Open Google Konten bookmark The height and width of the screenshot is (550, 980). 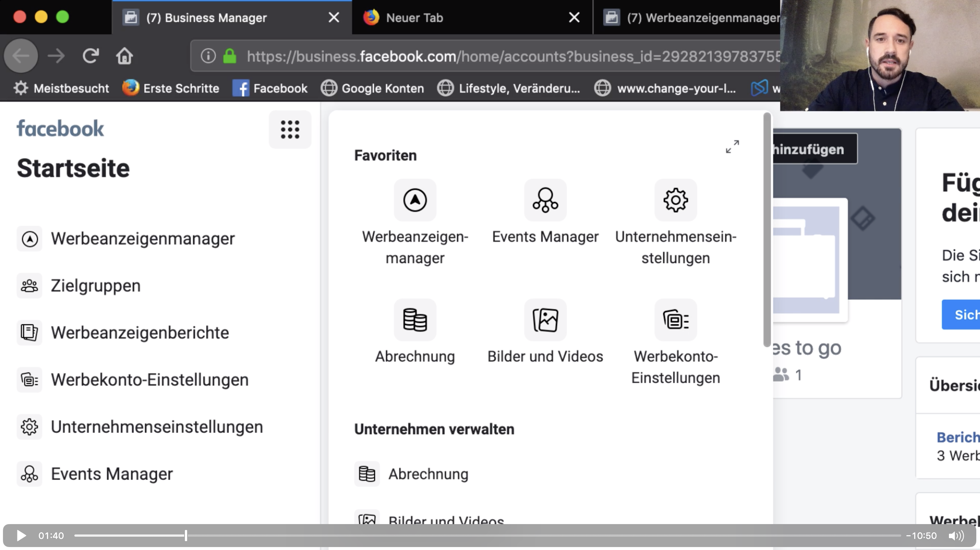click(x=372, y=88)
